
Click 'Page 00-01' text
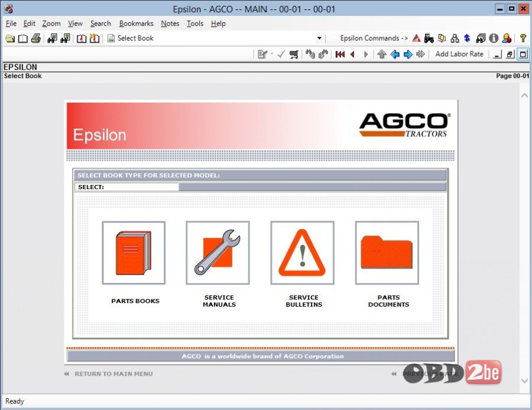tap(512, 76)
